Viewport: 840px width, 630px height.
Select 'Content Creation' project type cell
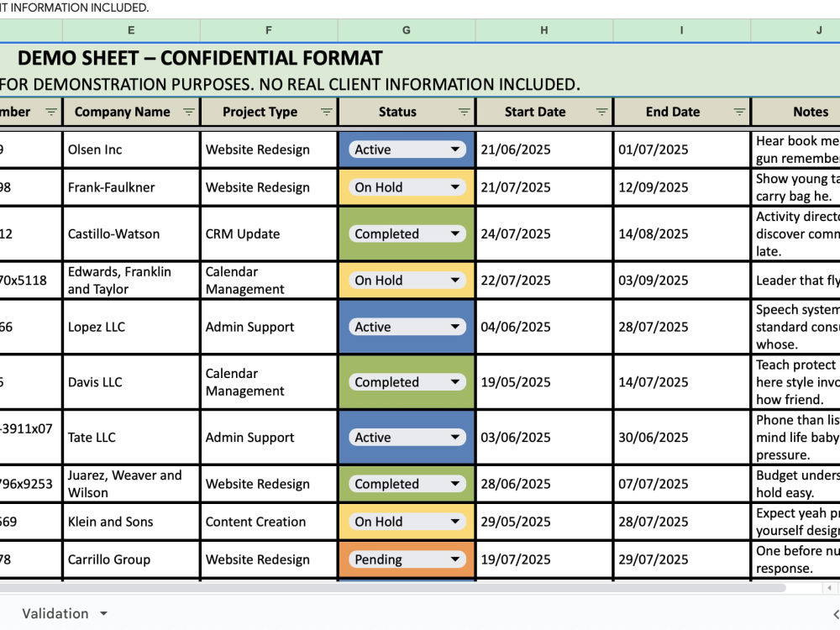[269, 522]
